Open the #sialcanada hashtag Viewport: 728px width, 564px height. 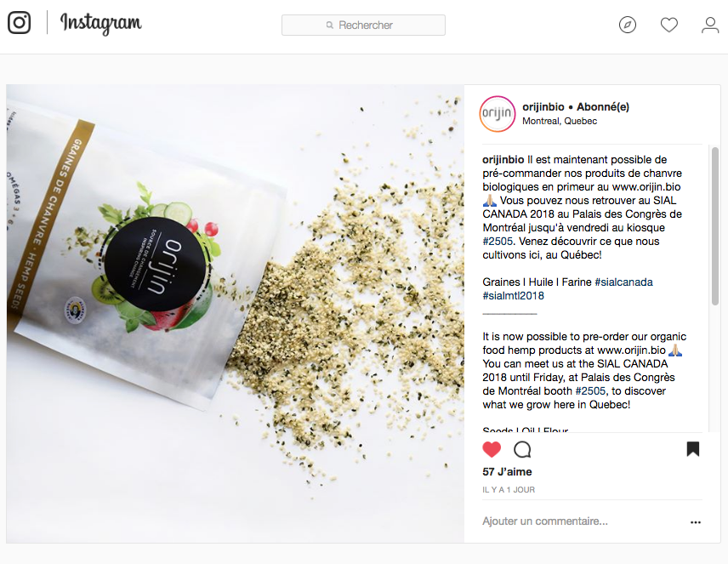coord(623,282)
